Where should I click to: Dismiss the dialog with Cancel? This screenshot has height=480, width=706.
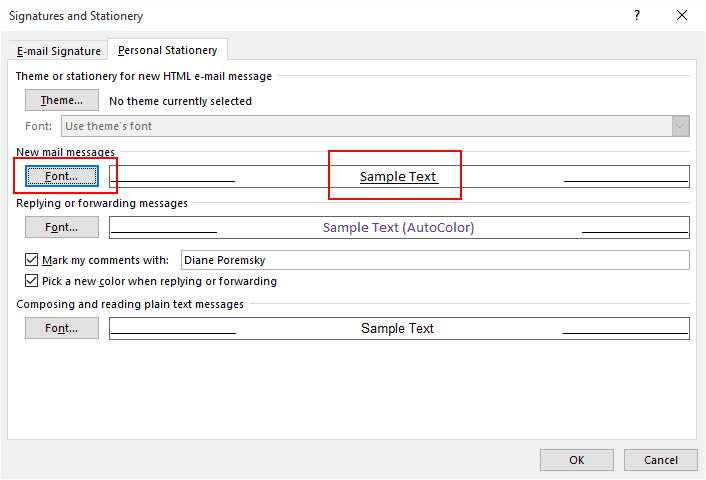[661, 460]
